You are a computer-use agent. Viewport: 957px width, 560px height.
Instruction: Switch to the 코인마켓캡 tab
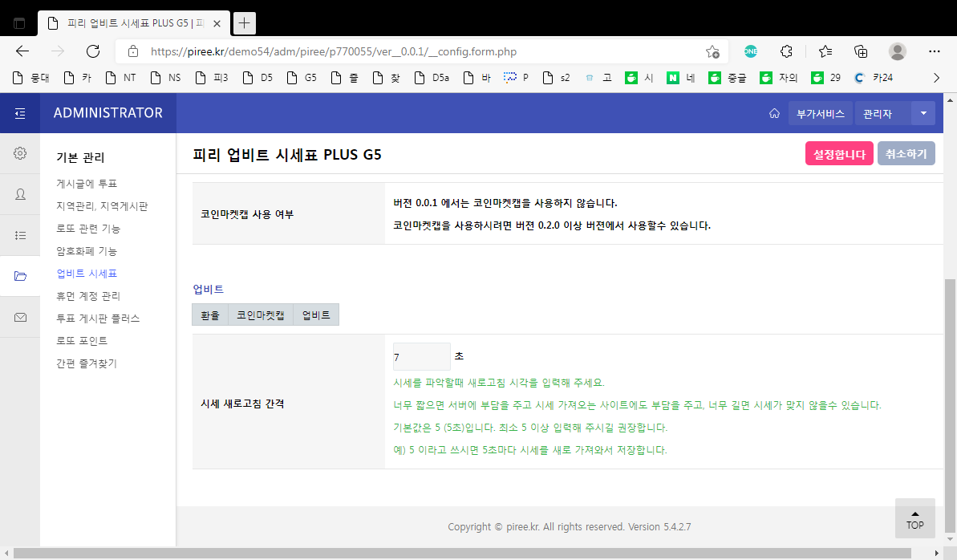click(261, 315)
